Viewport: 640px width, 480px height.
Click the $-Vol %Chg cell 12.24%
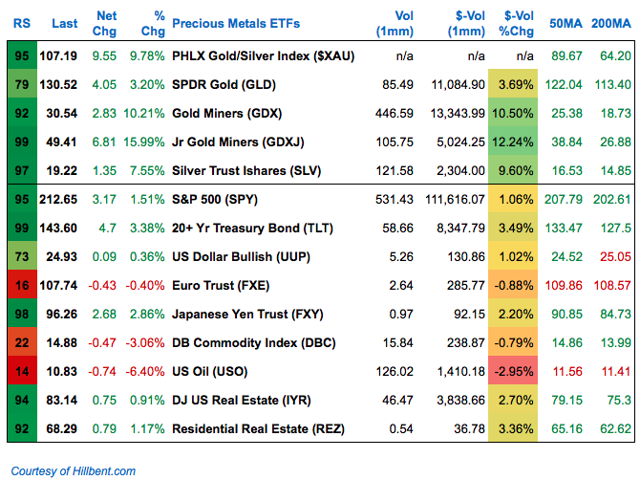(513, 142)
